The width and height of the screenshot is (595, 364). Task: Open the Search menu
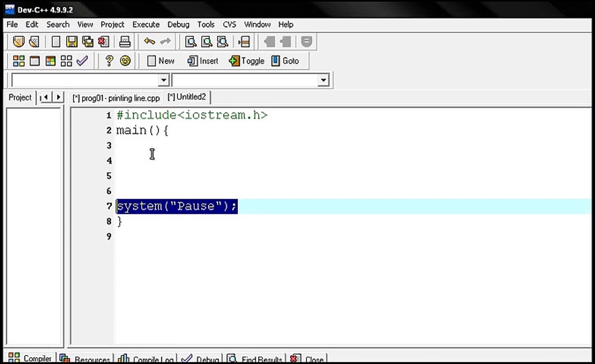[x=58, y=25]
